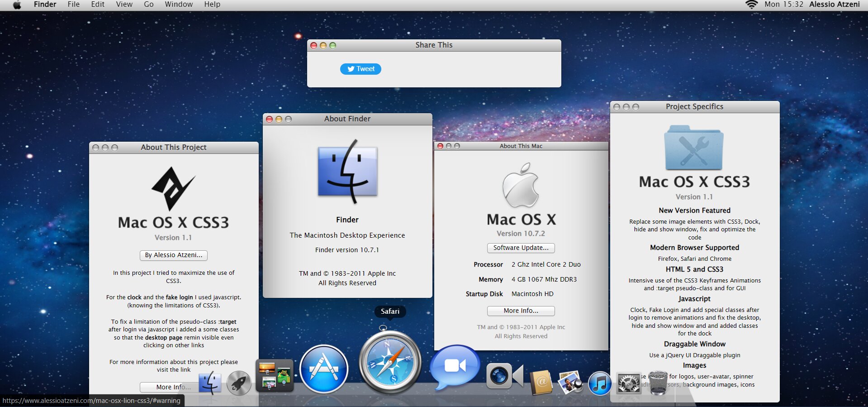This screenshot has width=868, height=407.
Task: Click More Info... in About This Project
Action: (x=174, y=387)
